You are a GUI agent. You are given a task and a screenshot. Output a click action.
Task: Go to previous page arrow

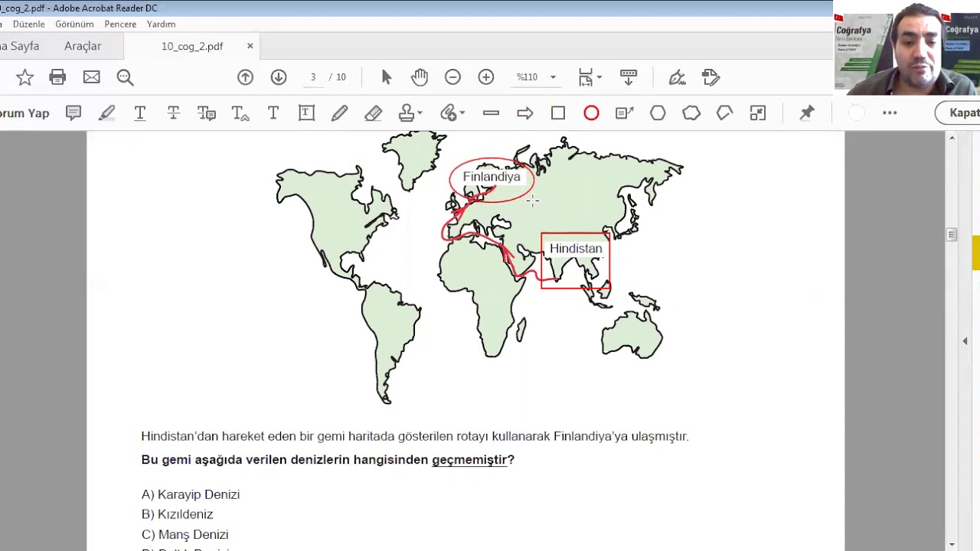pos(245,77)
